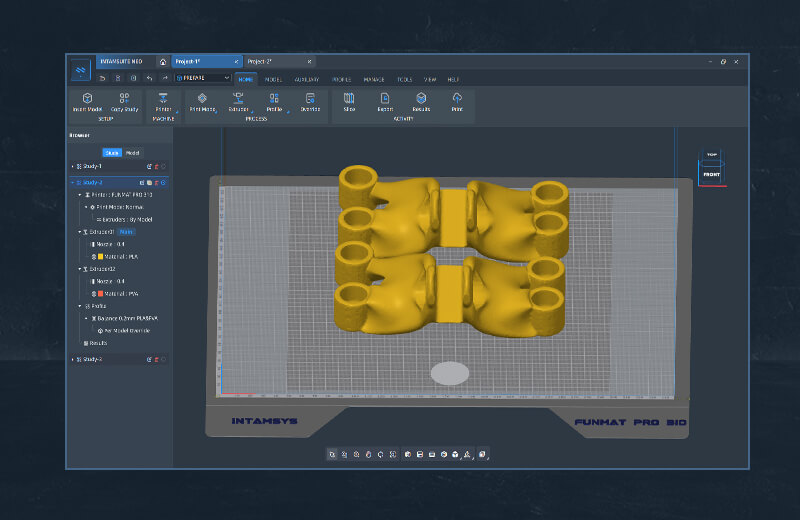800x520 pixels.
Task: Switch browser to Study view
Action: [112, 153]
